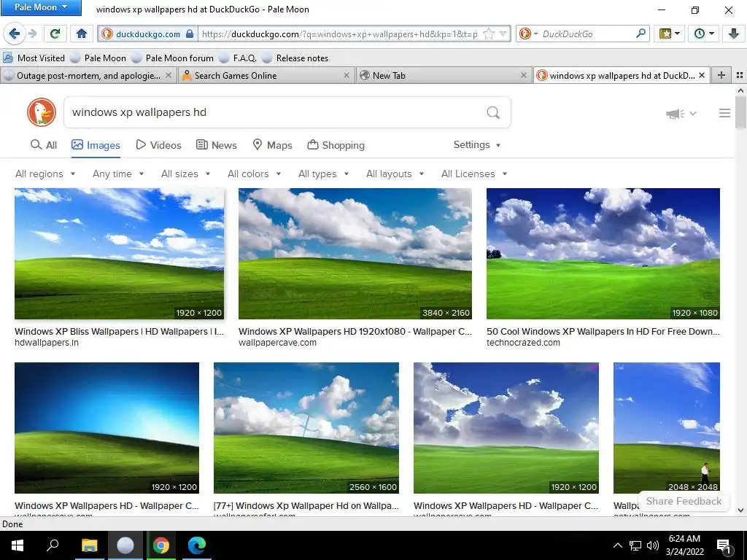Open the Bookmarks toolbar button
This screenshot has width=747, height=560.
pos(669,34)
